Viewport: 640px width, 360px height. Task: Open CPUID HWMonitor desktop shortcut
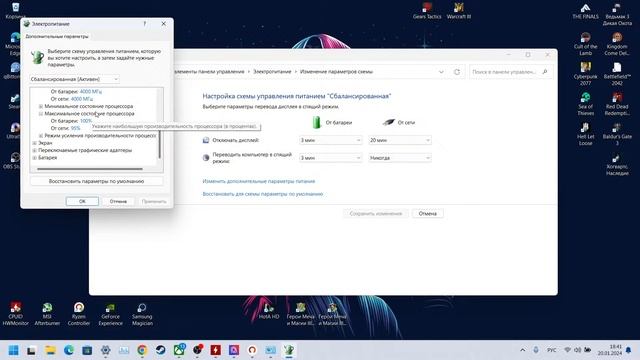pyautogui.click(x=16, y=314)
